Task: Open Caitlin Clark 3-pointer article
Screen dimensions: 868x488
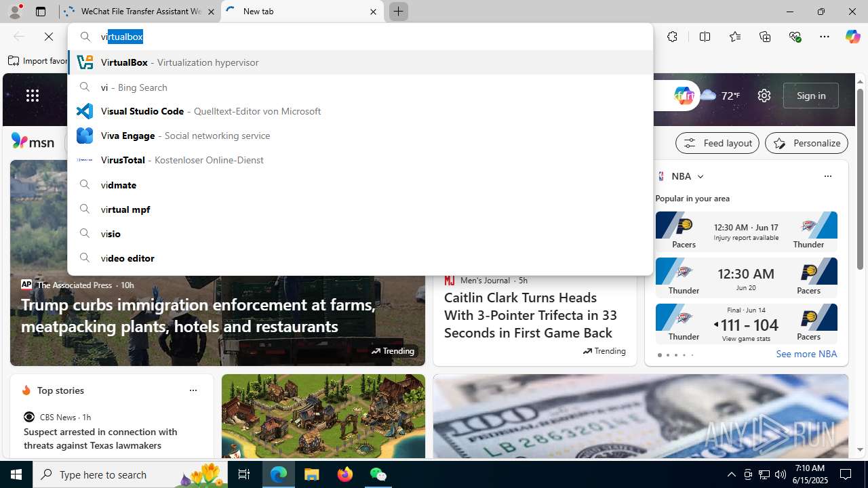Action: [530, 315]
